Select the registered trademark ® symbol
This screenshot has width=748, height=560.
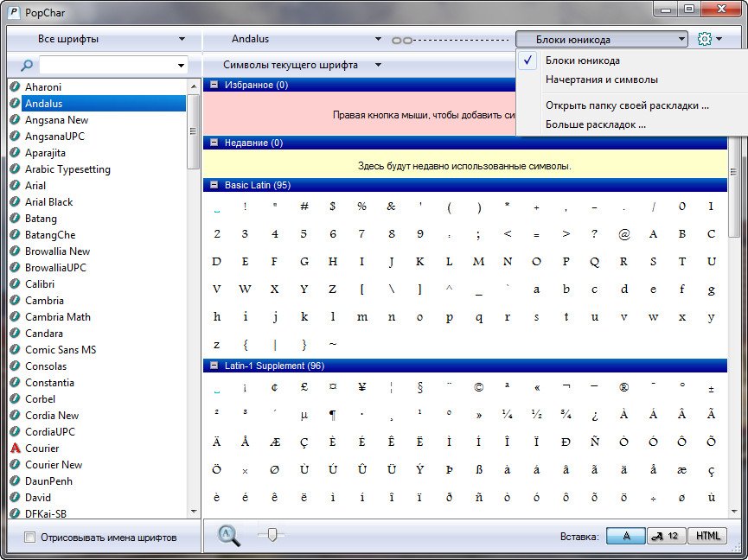623,387
